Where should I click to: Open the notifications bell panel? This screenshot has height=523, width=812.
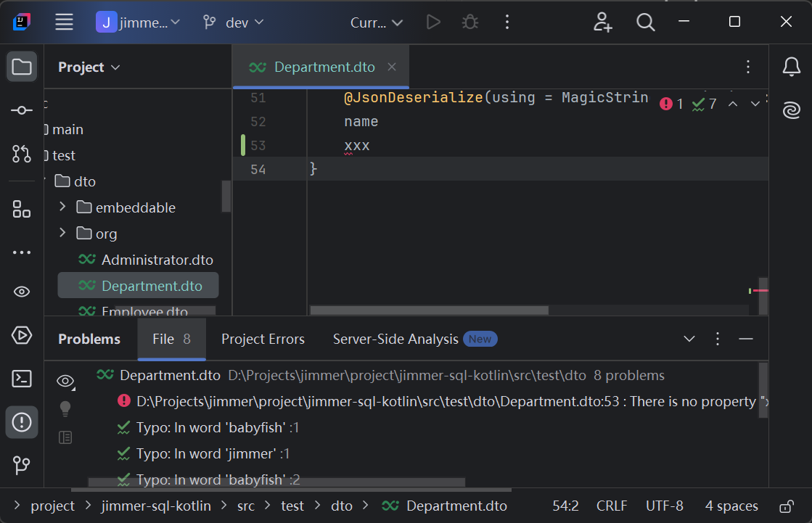point(791,66)
